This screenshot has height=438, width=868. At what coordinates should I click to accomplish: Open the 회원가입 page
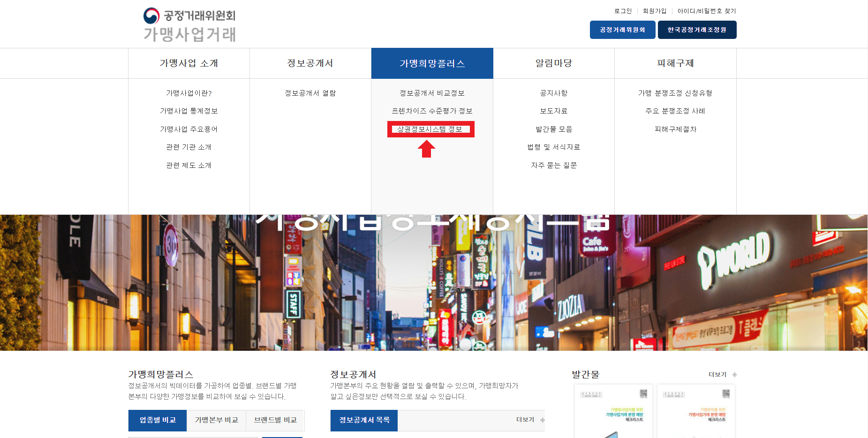[654, 10]
